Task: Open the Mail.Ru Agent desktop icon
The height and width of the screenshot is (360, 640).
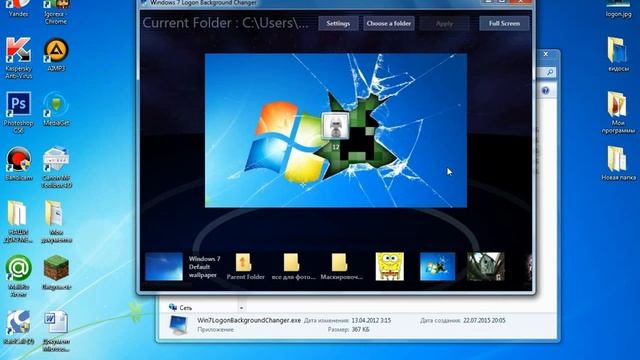Action: 18,276
